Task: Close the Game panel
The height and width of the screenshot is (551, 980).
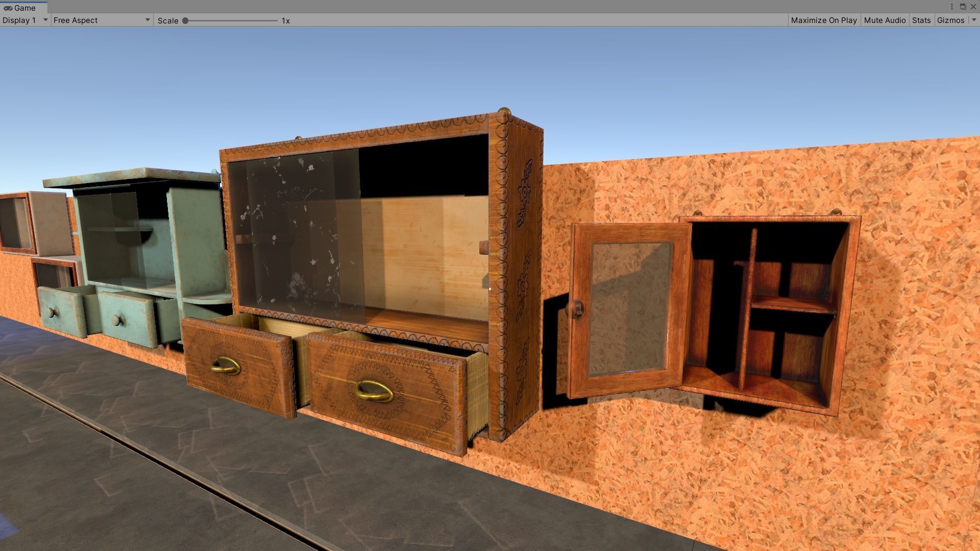Action: tap(973, 7)
